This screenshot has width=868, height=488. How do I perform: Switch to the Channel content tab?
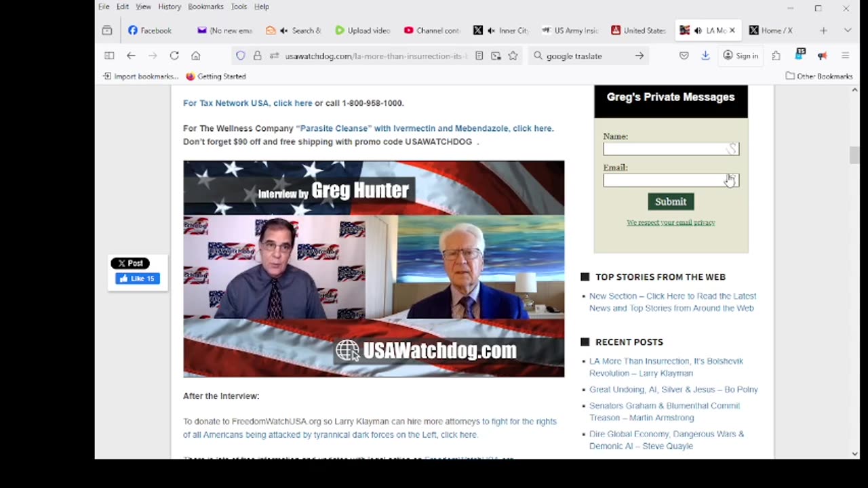click(x=432, y=30)
